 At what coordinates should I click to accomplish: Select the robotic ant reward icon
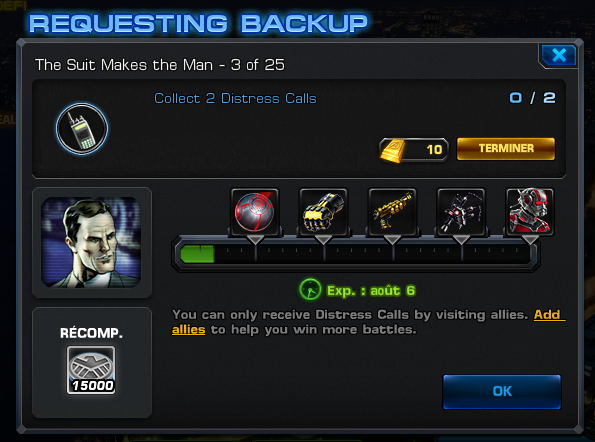click(461, 212)
